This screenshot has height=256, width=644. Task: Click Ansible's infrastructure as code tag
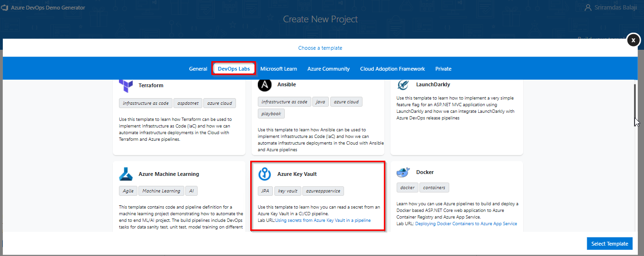click(x=284, y=101)
